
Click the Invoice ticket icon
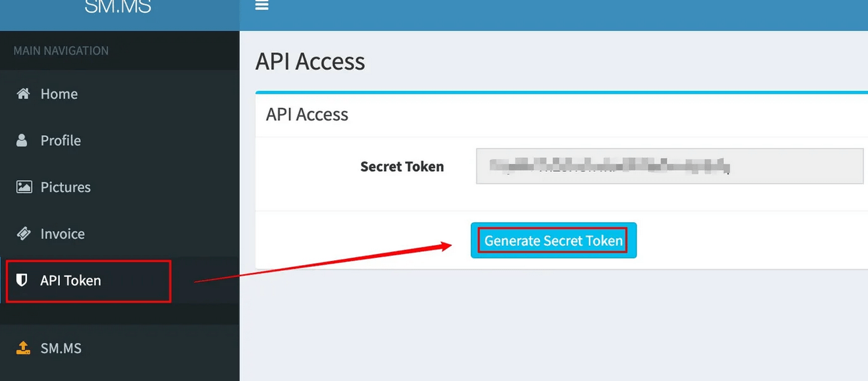coord(24,233)
